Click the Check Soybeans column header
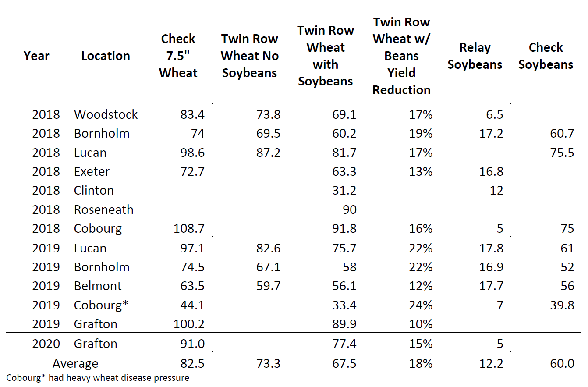Screen dimensions: 588x387 click(545, 56)
